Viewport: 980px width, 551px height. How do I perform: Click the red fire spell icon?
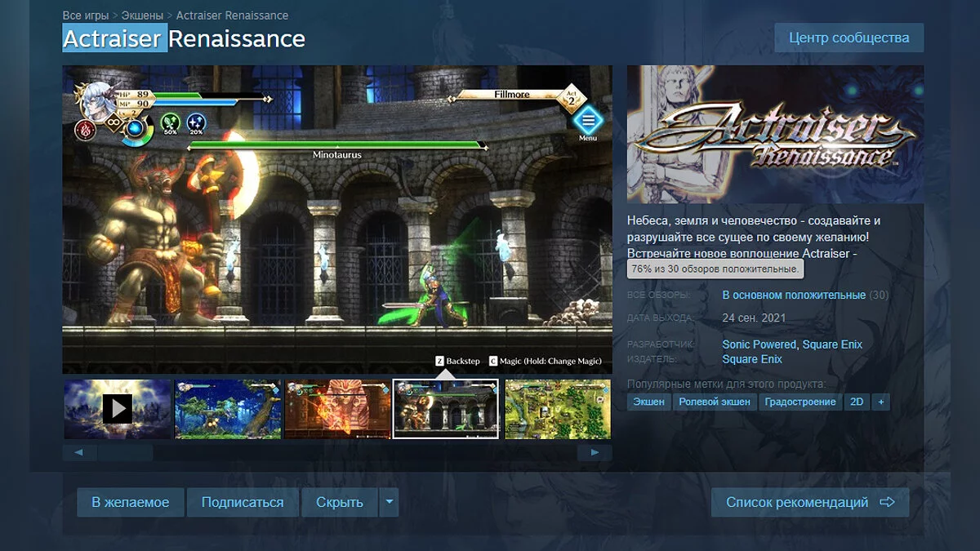(86, 129)
